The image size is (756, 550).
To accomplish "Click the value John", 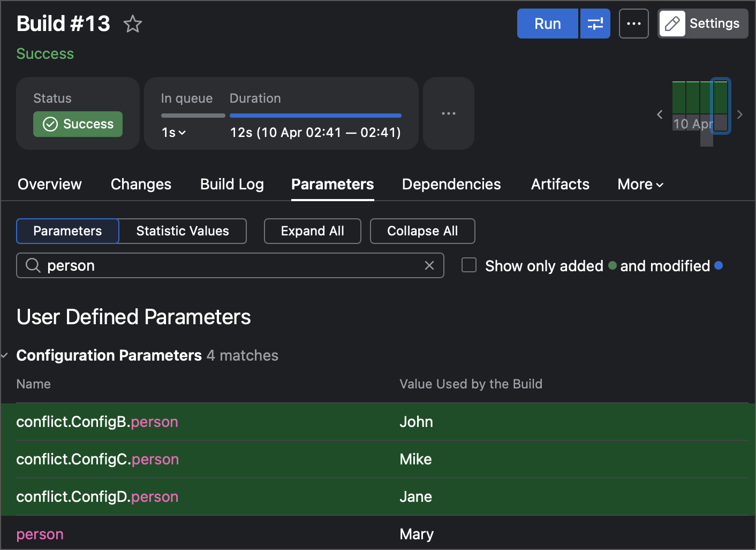I will pos(416,422).
